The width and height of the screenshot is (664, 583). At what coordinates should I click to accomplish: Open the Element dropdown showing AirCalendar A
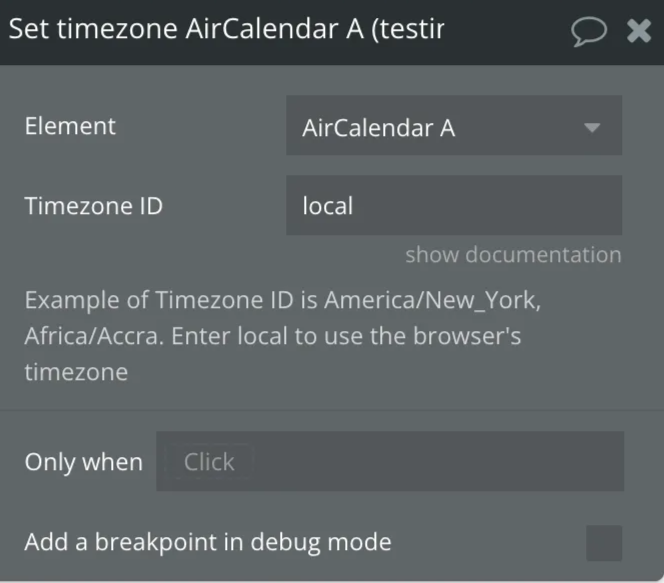(453, 126)
